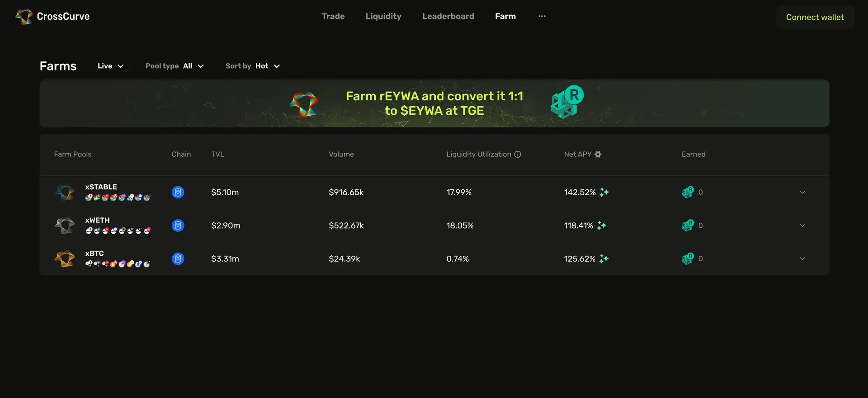
Task: Click sparkle icon beside 142.52% APY
Action: coord(604,192)
